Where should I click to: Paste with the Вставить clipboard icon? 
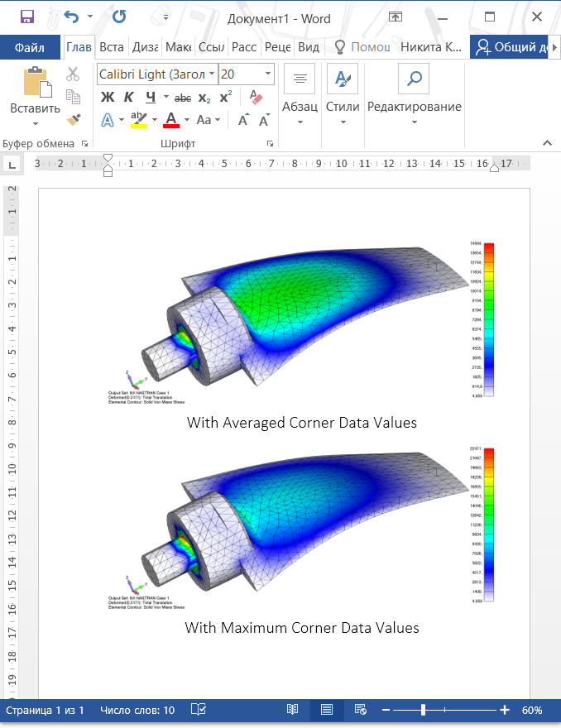coord(37,82)
